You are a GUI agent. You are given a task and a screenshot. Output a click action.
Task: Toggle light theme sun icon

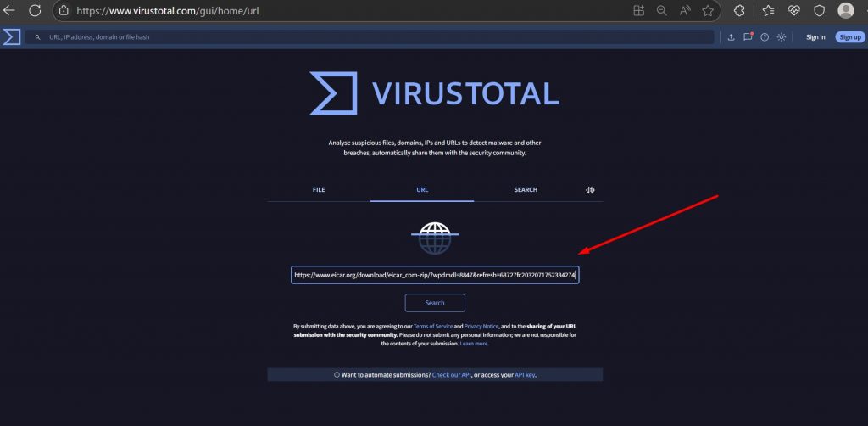pos(781,37)
